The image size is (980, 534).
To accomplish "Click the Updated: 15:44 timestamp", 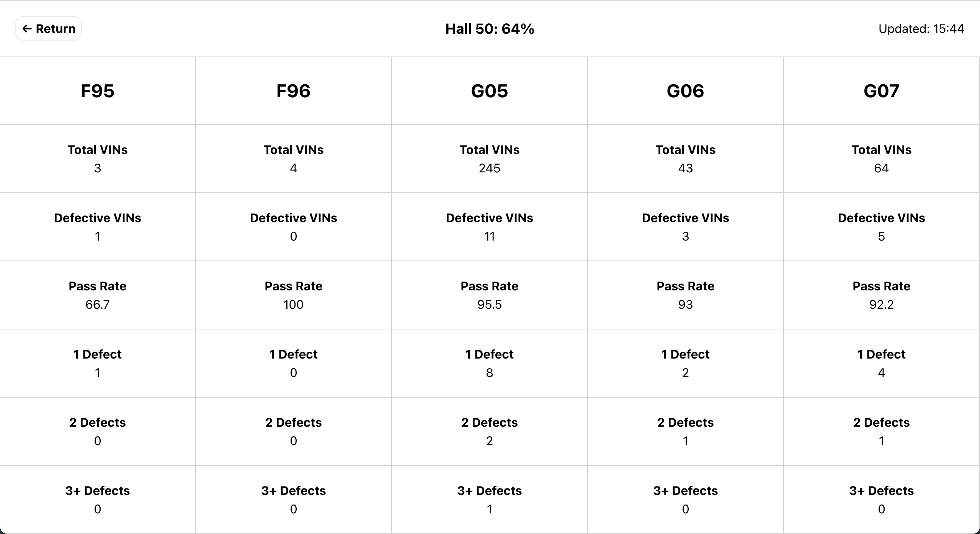I will [921, 29].
